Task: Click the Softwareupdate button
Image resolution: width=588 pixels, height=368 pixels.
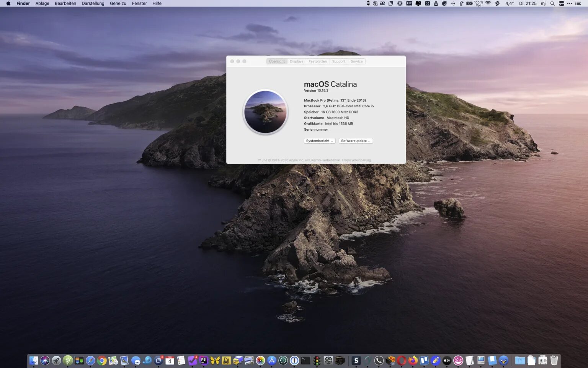Action: coord(356,141)
